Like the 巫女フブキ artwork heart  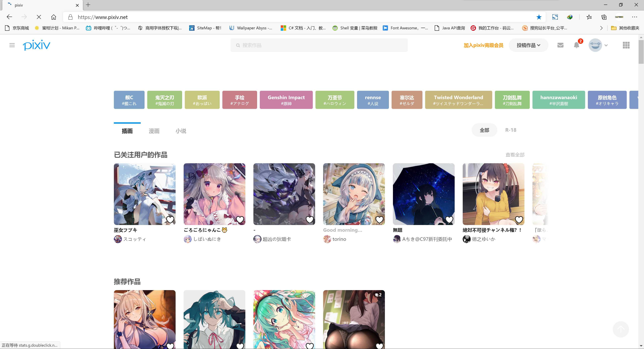click(x=170, y=219)
